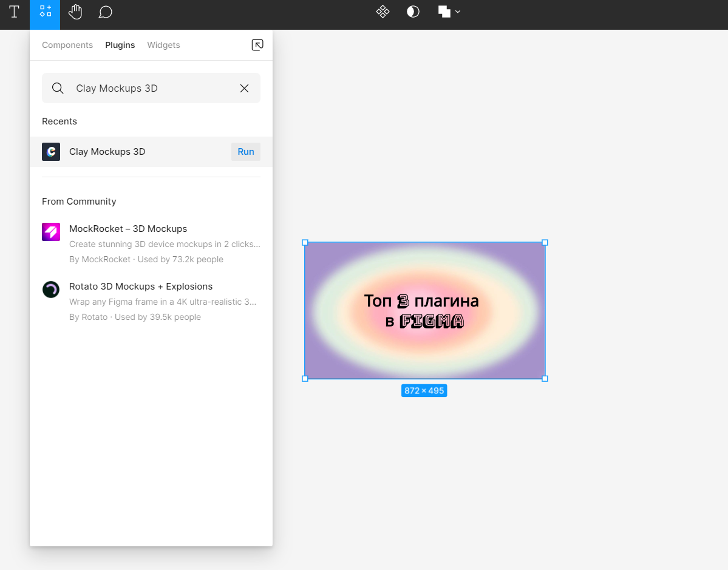Select the Text tool
This screenshot has width=728, height=570.
[x=15, y=12]
